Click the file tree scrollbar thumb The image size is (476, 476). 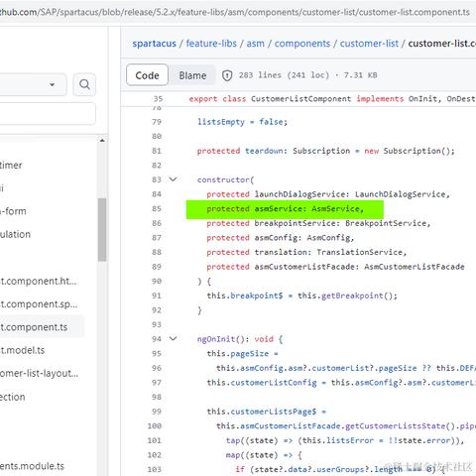click(102, 230)
